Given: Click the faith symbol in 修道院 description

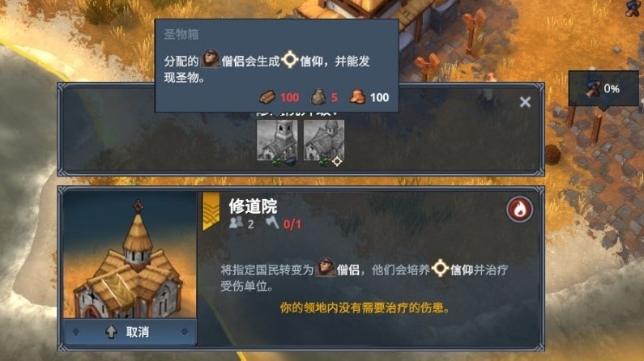Looking at the screenshot, I should pyautogui.click(x=440, y=268).
